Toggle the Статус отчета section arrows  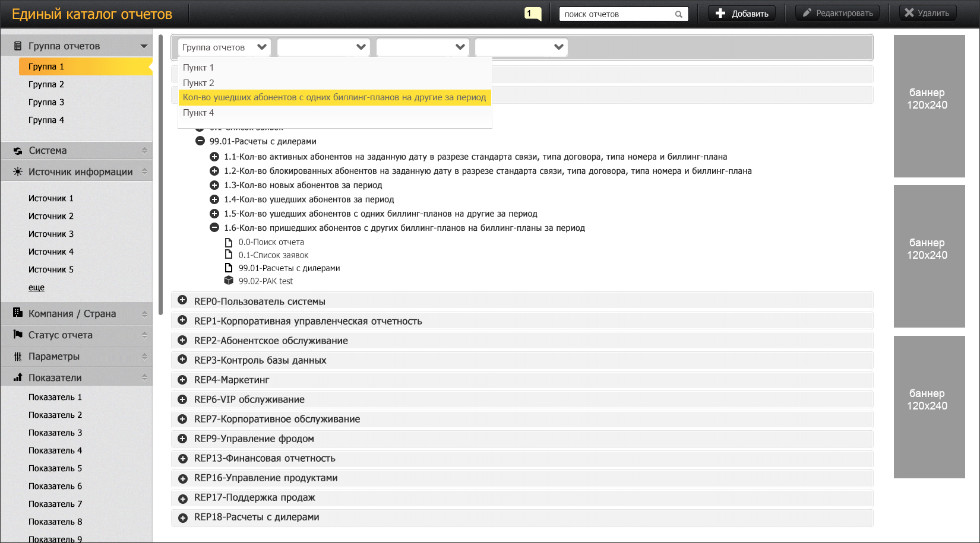point(144,335)
